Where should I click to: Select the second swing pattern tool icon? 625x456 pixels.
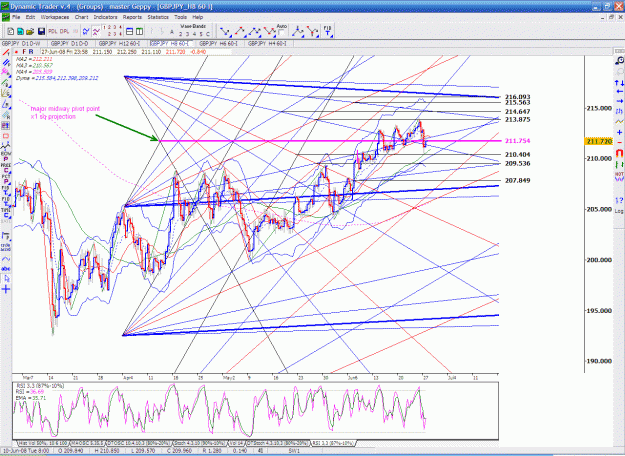point(240,31)
